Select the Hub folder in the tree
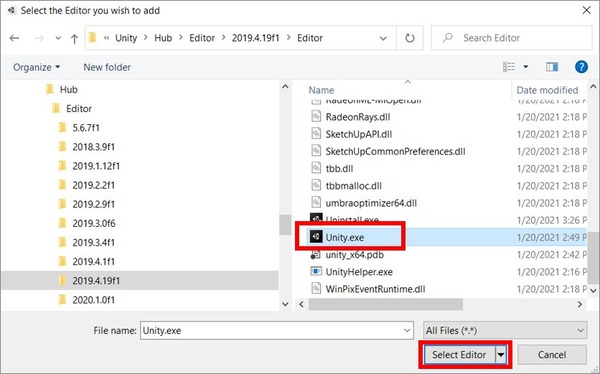This screenshot has width=600, height=374. click(x=68, y=90)
